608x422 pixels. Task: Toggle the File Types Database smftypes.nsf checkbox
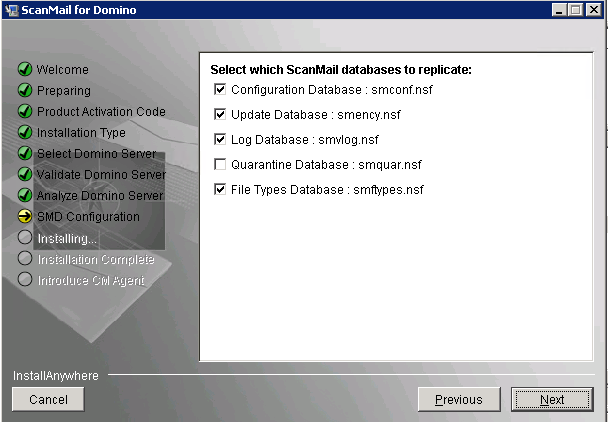click(x=220, y=190)
